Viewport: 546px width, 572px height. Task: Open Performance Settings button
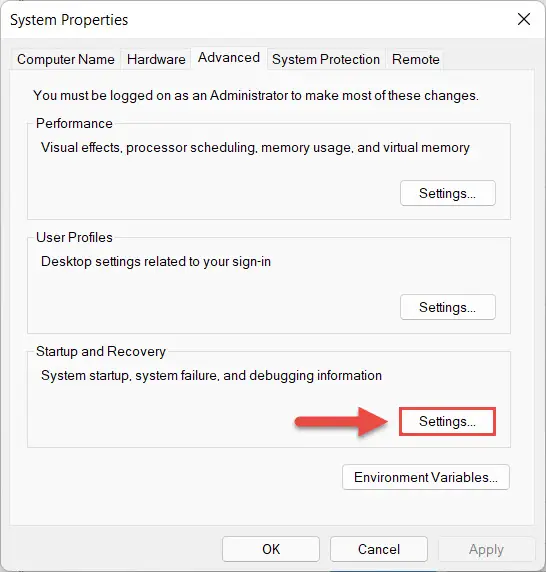click(x=448, y=193)
